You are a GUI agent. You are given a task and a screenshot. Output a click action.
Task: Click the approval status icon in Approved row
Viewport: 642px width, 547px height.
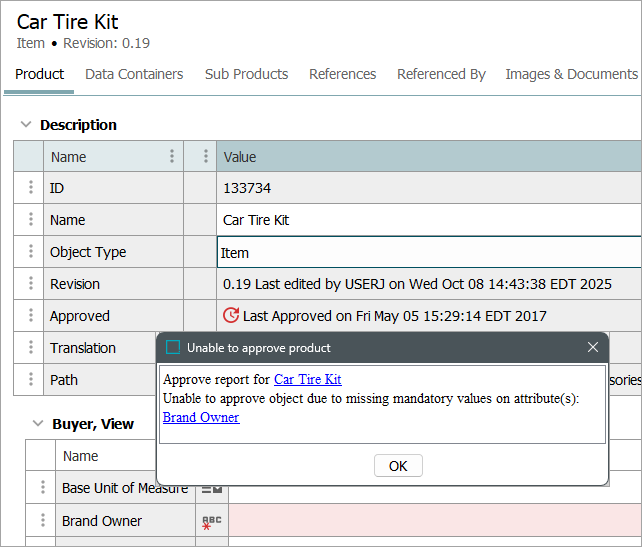tap(231, 316)
